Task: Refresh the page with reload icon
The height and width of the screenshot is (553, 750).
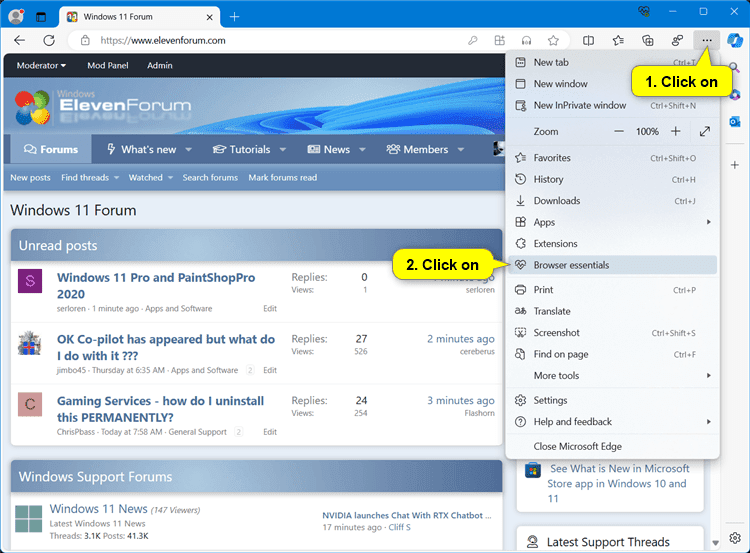Action: point(49,41)
